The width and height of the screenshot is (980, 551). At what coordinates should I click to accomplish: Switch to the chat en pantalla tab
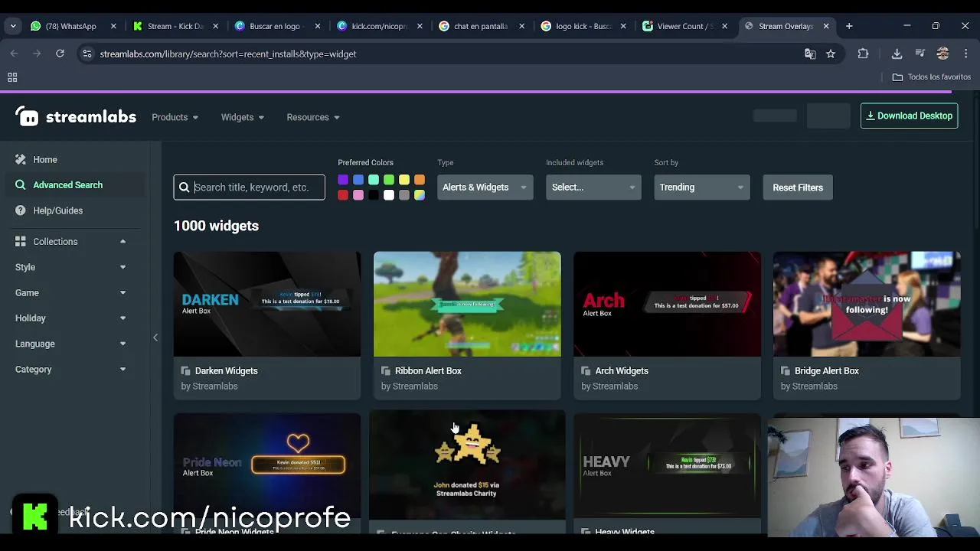[x=481, y=26]
